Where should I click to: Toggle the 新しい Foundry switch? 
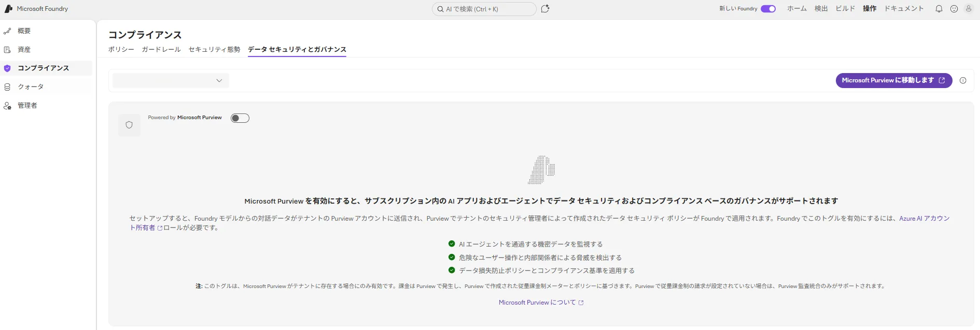pos(768,9)
